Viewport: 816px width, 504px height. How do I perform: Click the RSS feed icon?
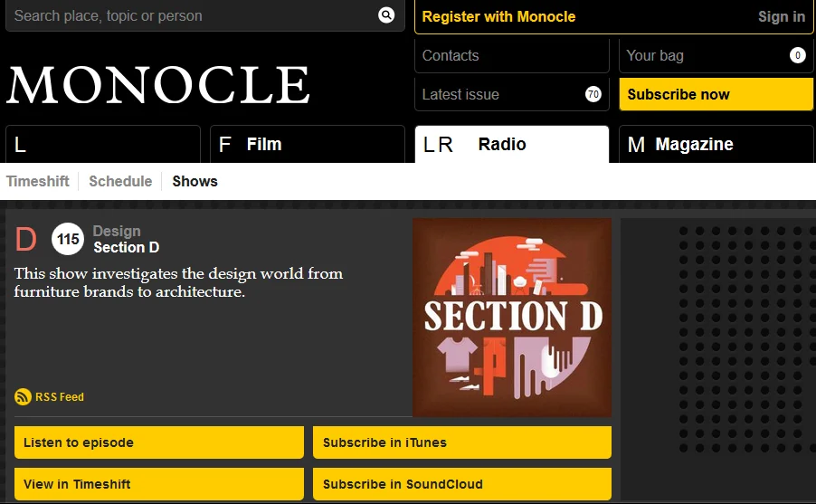point(23,396)
